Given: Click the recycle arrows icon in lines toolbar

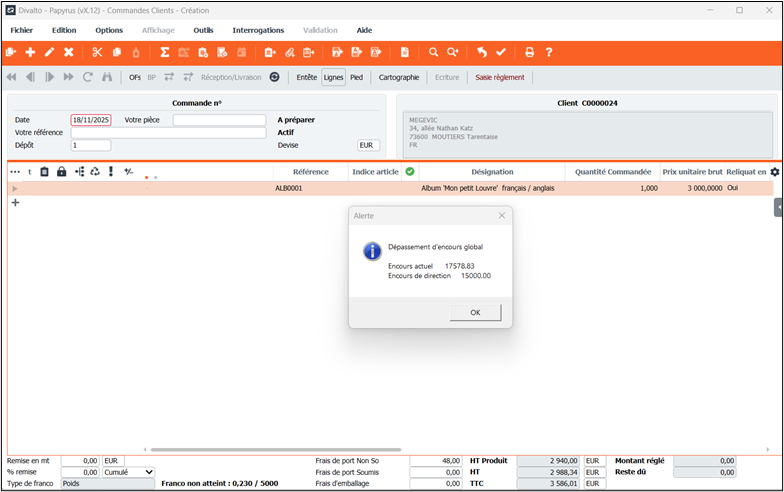Looking at the screenshot, I should [x=95, y=172].
